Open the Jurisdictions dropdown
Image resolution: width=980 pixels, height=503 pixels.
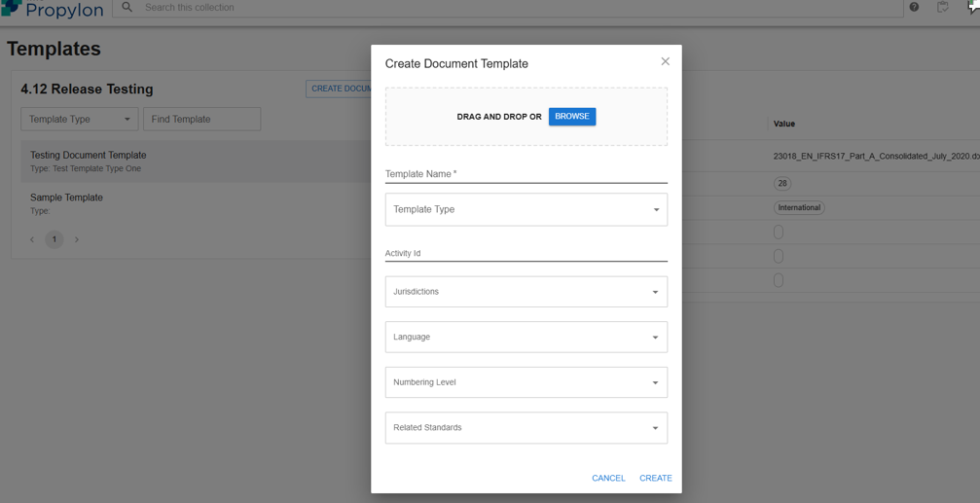526,292
